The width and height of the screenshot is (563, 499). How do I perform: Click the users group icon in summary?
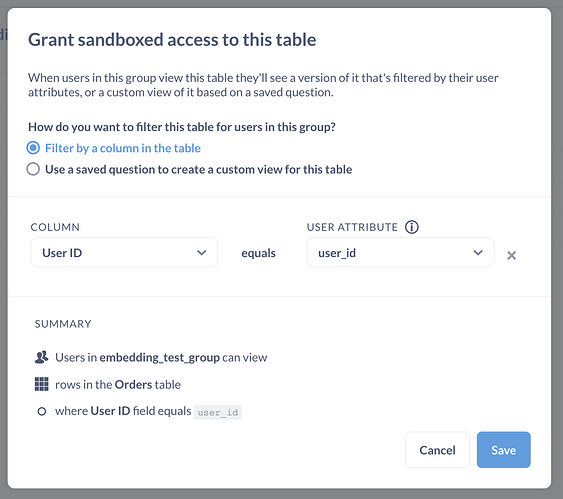pyautogui.click(x=42, y=357)
